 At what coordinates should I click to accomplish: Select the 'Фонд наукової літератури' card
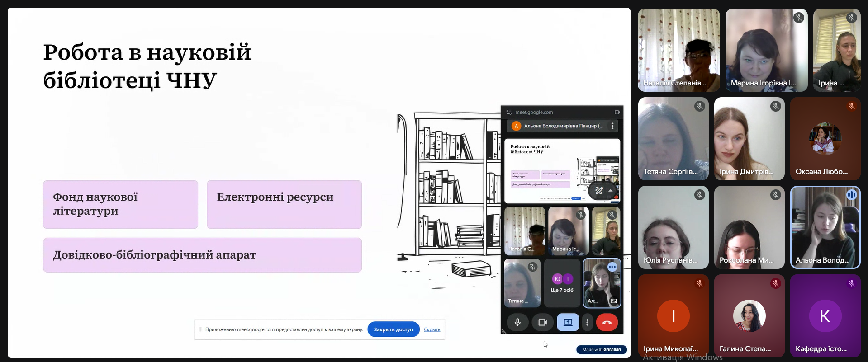coord(121,204)
